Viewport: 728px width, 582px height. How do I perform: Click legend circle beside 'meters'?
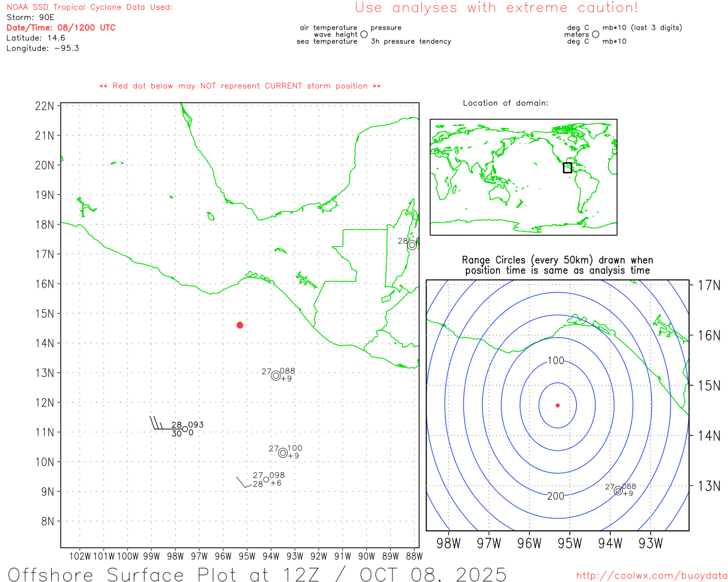pos(595,34)
